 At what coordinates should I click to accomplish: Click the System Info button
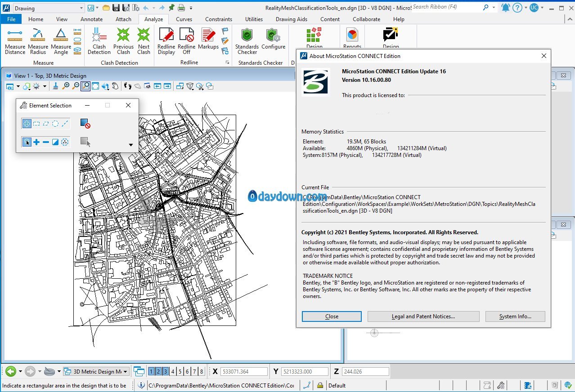click(x=515, y=316)
